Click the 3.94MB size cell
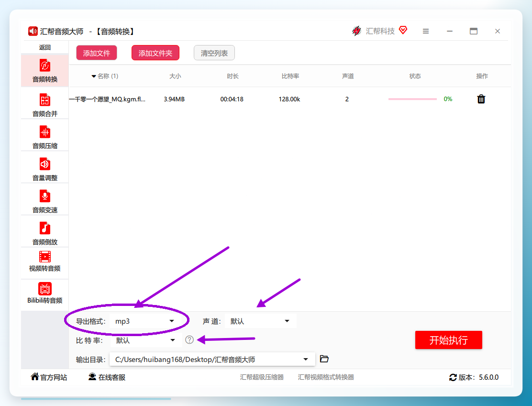The height and width of the screenshot is (406, 532). click(174, 99)
